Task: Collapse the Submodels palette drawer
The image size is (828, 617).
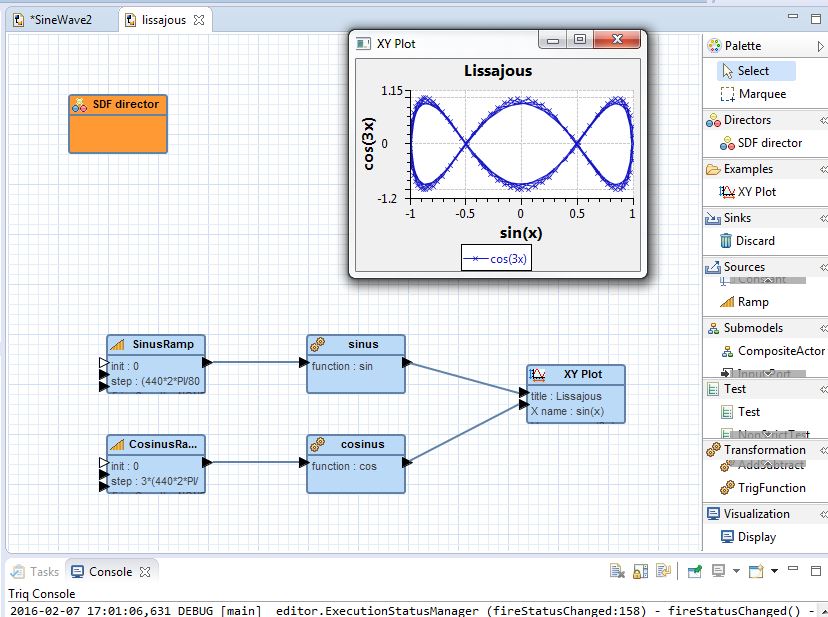Action: (824, 329)
